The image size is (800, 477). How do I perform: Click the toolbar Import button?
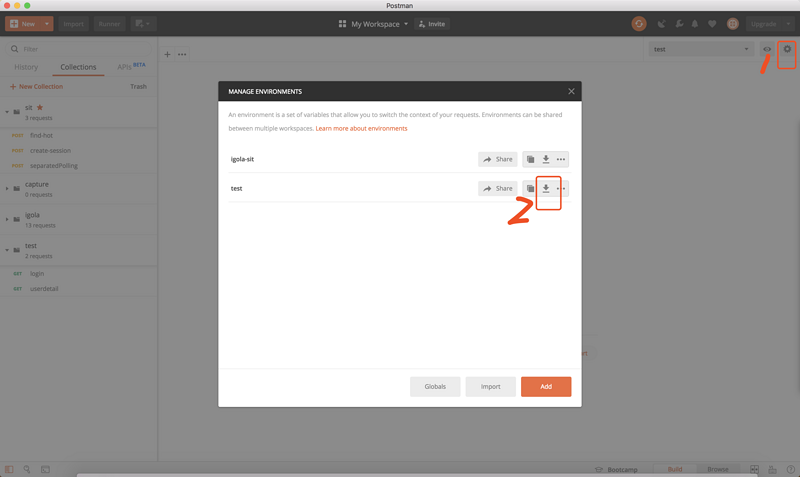click(x=73, y=23)
